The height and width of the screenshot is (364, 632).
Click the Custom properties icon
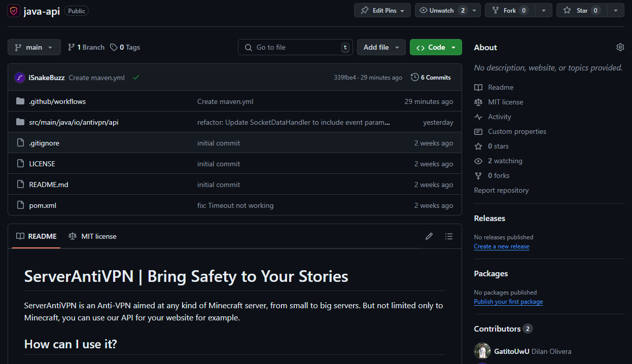(x=478, y=131)
